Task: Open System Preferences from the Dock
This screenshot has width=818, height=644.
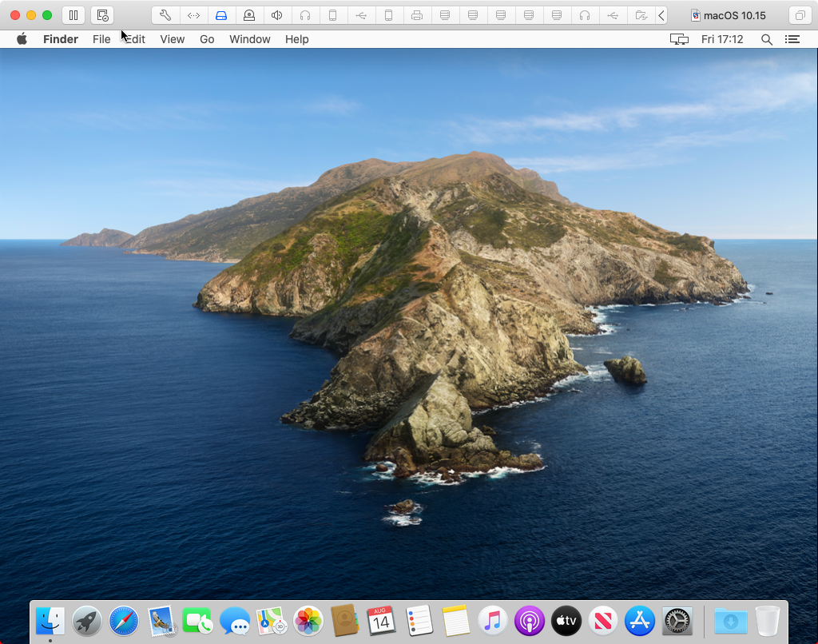Action: [x=676, y=621]
